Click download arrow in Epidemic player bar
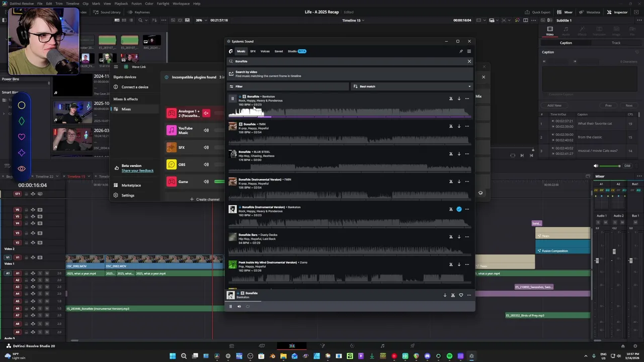This screenshot has width=644, height=362. (x=445, y=295)
